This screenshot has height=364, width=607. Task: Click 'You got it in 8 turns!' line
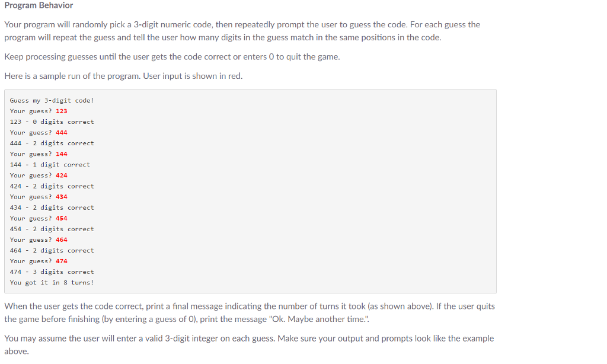pos(52,283)
